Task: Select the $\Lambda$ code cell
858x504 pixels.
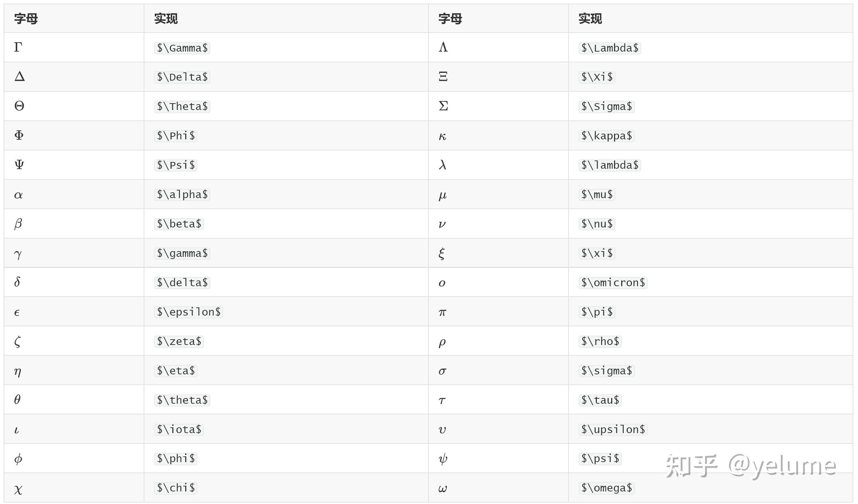Action: 609,48
